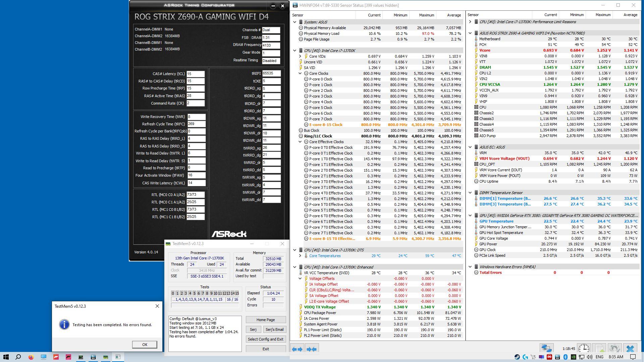Screen dimensions: 644x362
Task: Click Serj's Email button
Action: coord(274,329)
